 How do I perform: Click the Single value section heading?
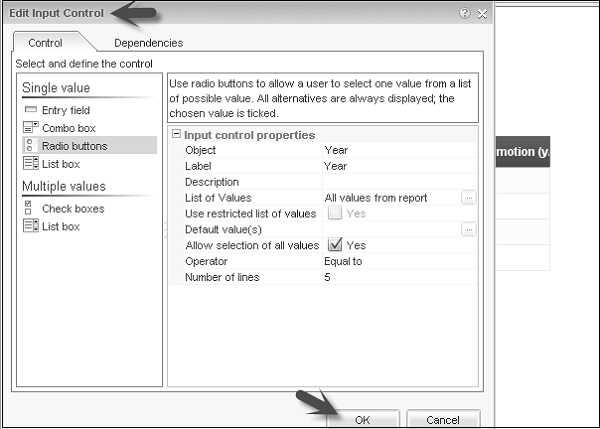(56, 88)
